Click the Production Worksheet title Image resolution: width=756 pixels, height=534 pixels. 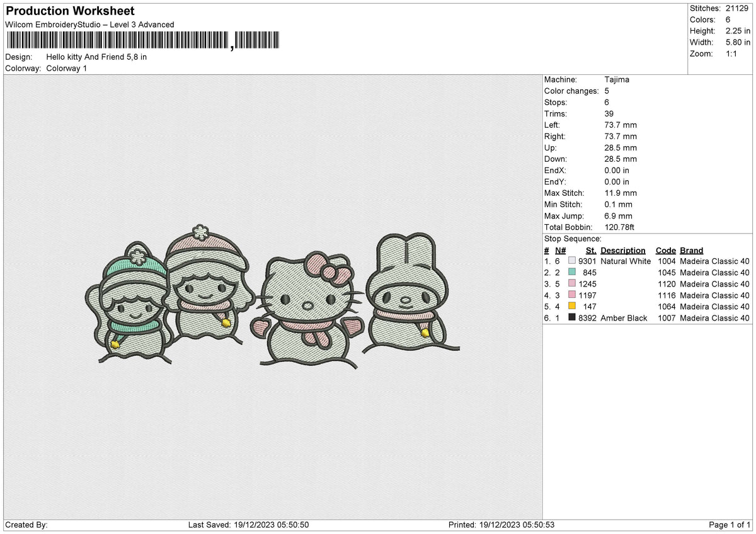pos(70,11)
